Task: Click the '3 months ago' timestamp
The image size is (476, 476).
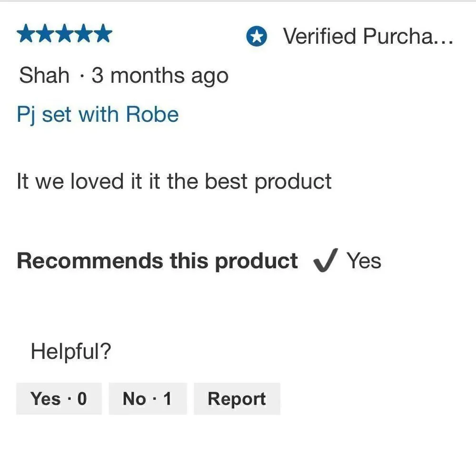Action: click(160, 76)
